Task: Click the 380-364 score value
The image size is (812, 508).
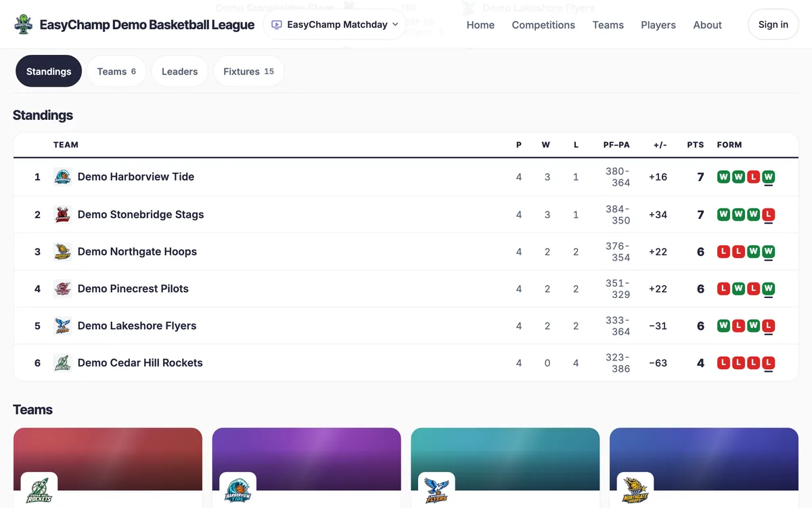Action: pyautogui.click(x=618, y=177)
